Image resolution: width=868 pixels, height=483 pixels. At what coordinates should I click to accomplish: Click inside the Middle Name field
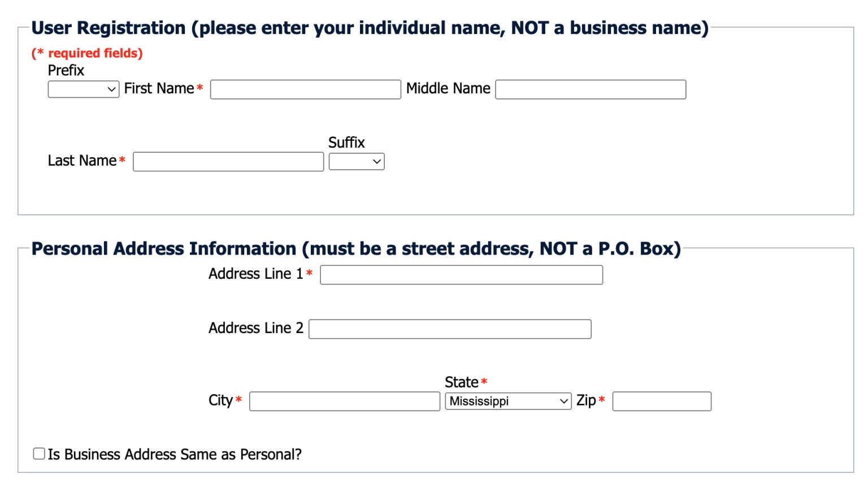click(590, 89)
